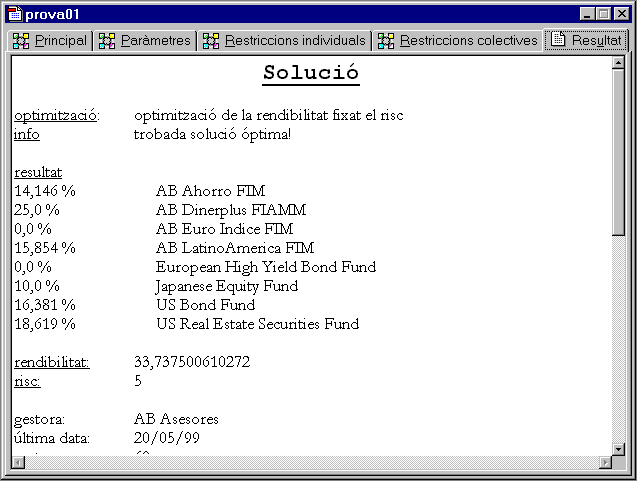Click the optimització label
Viewport: 637px width, 481px height.
click(x=57, y=116)
